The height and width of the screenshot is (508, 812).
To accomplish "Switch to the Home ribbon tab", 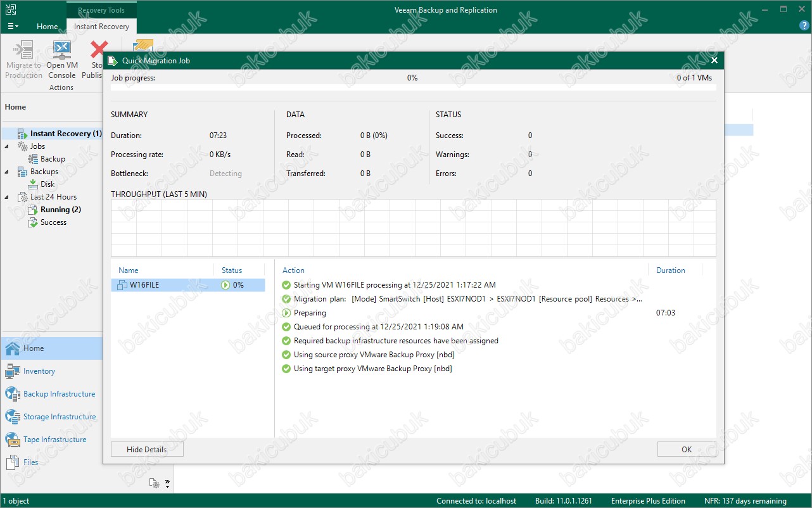I will (48, 27).
